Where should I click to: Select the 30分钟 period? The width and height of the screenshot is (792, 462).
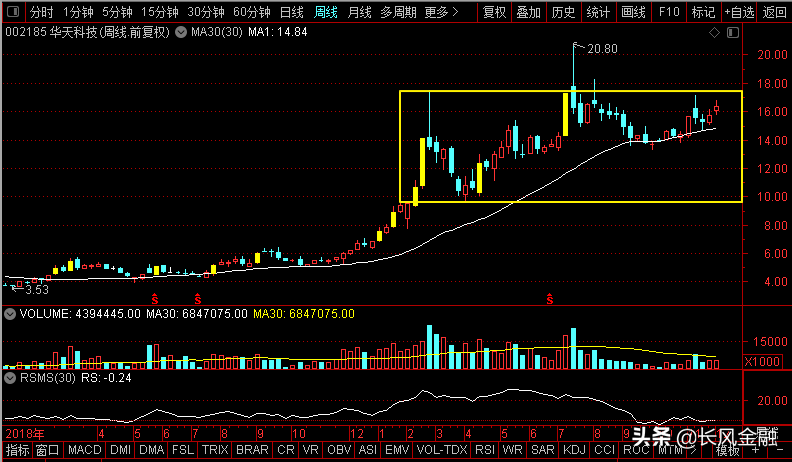206,12
